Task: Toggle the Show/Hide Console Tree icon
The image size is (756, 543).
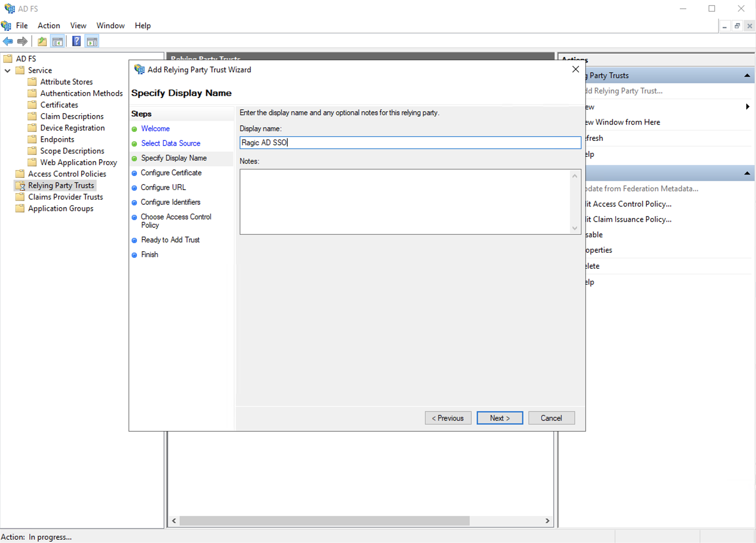Action: (57, 41)
